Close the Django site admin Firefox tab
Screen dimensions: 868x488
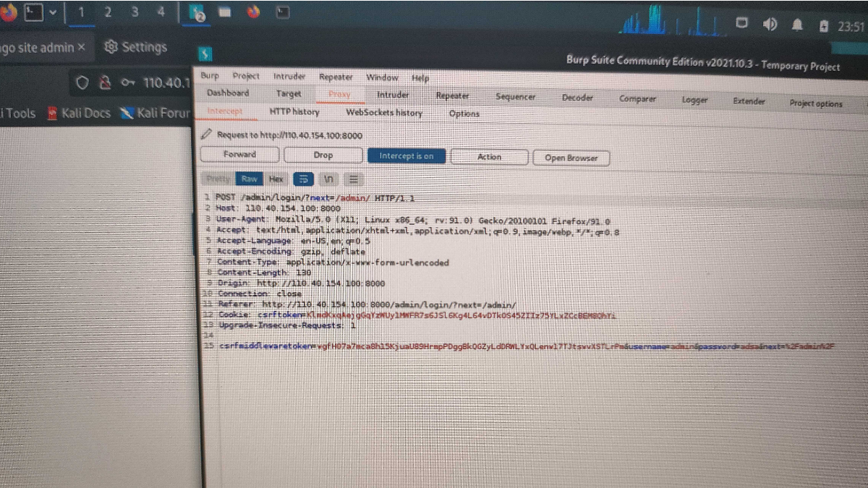(x=81, y=48)
